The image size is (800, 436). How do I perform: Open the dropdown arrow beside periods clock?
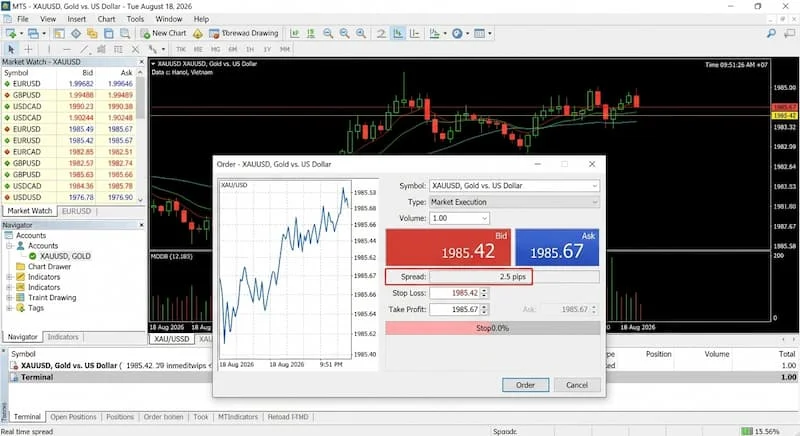467,34
